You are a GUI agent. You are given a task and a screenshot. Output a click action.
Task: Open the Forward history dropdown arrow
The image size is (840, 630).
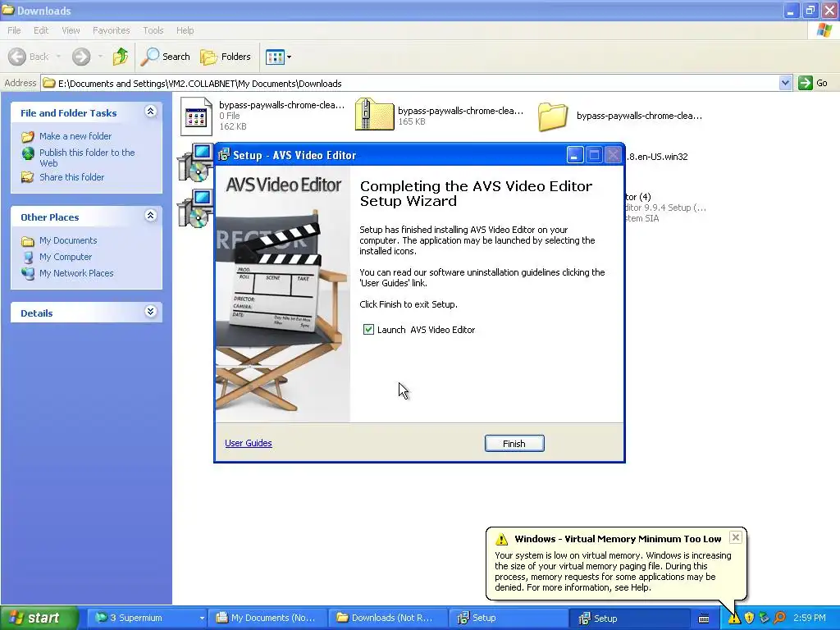click(x=100, y=57)
